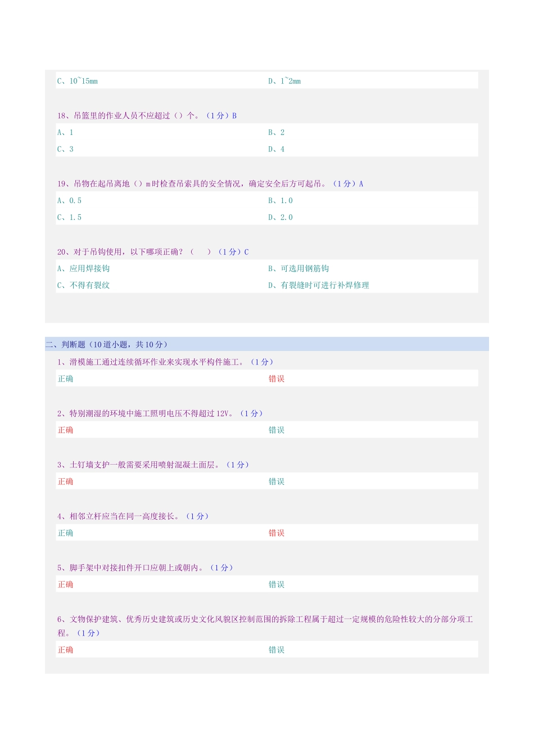Select option B、2 under question 18

pyautogui.click(x=277, y=133)
